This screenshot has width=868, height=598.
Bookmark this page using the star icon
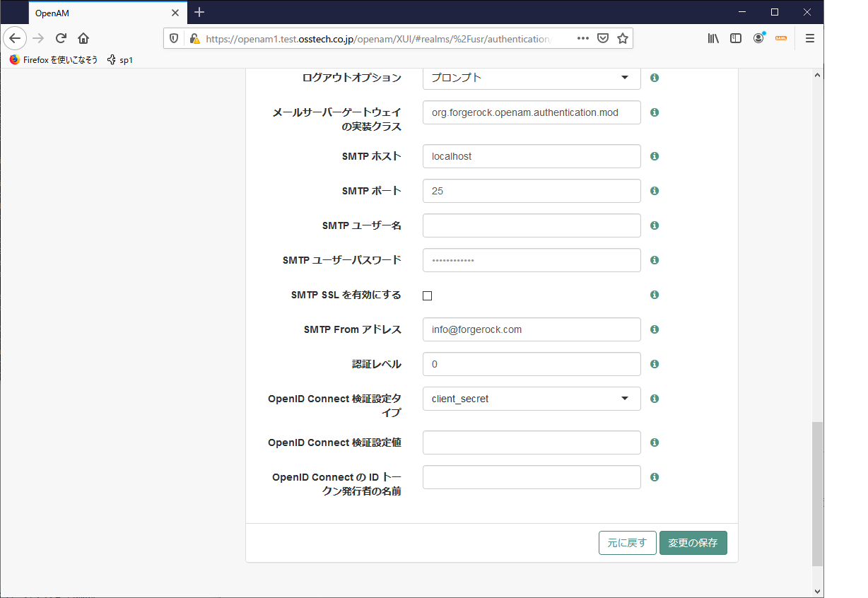tap(623, 38)
